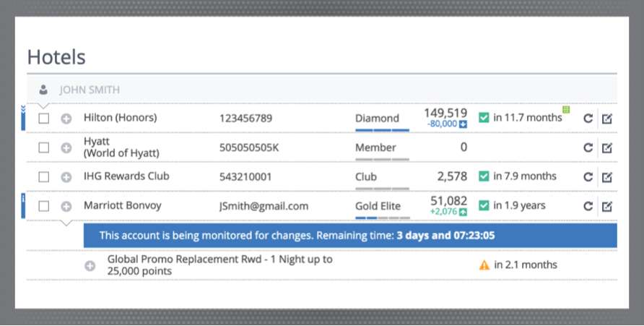Click the Marriott +2,076 balance change
Screen dimensions: 644x326
point(448,211)
